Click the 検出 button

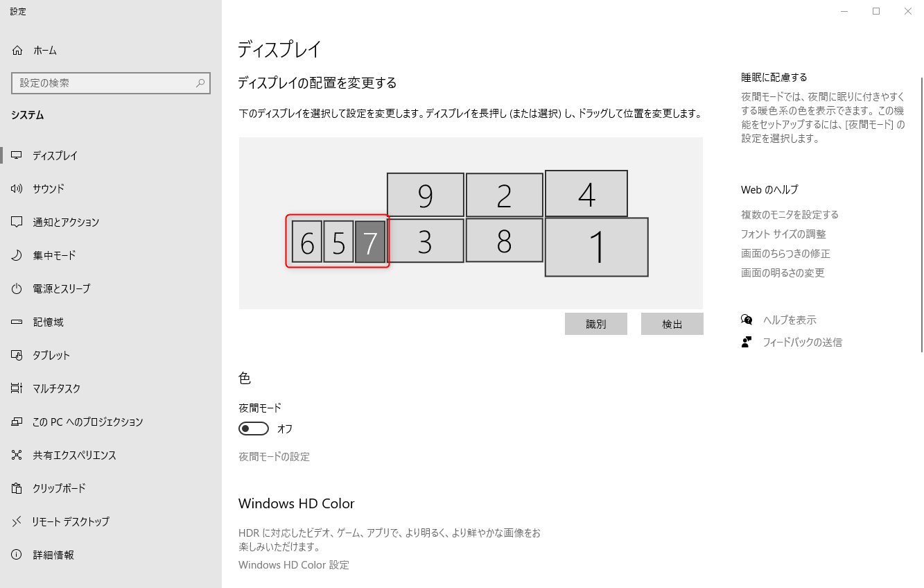(672, 324)
